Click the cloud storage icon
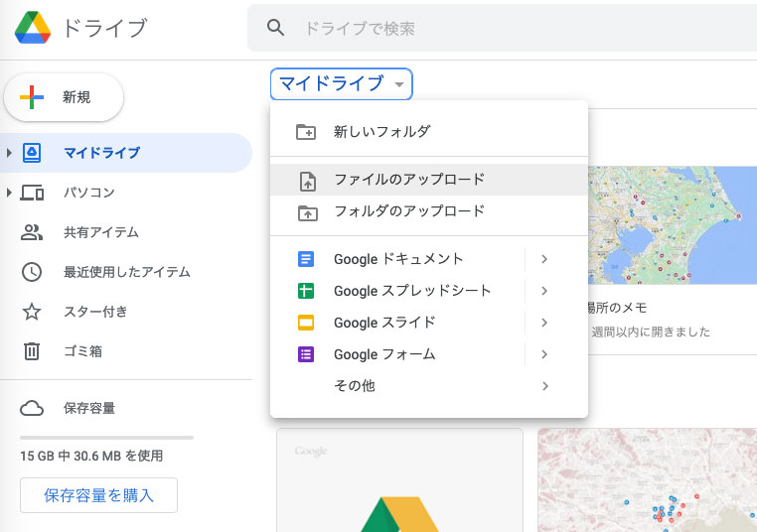 click(32, 408)
